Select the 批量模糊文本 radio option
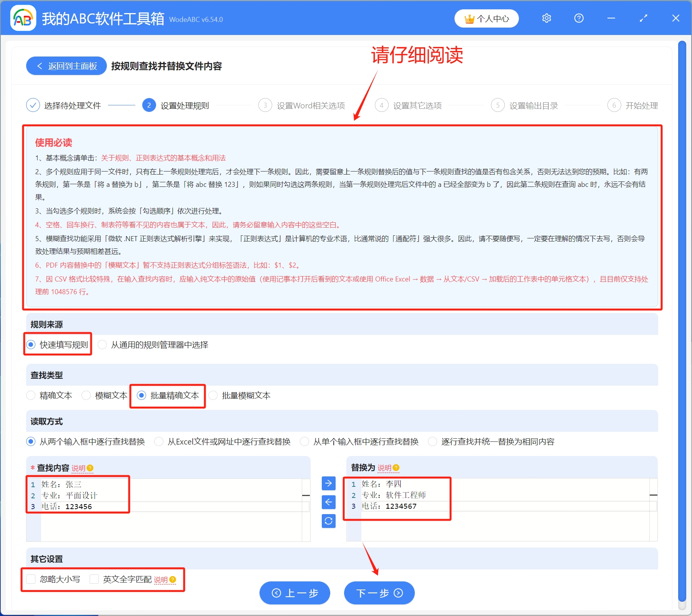The width and height of the screenshot is (692, 616). [213, 395]
